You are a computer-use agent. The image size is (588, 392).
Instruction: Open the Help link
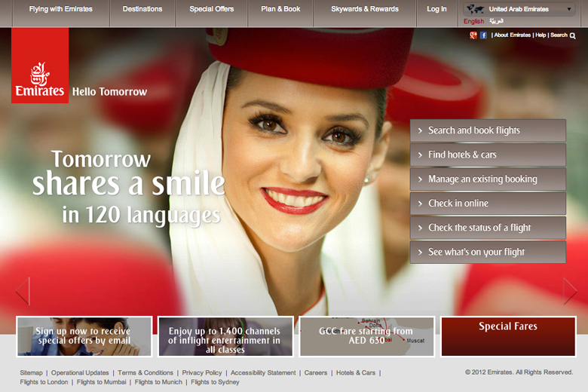click(541, 35)
